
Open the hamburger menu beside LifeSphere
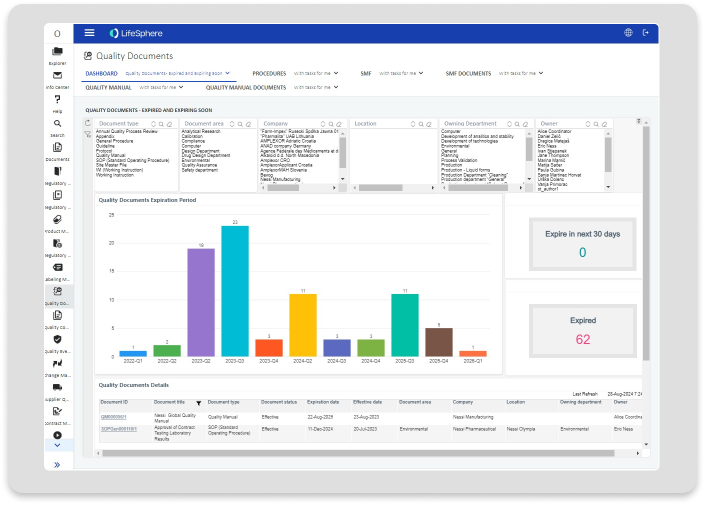90,33
